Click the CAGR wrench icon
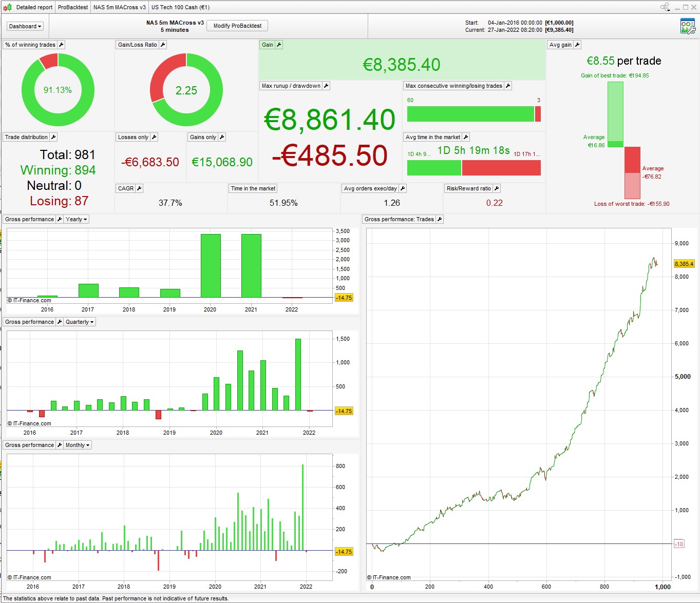 (x=139, y=188)
